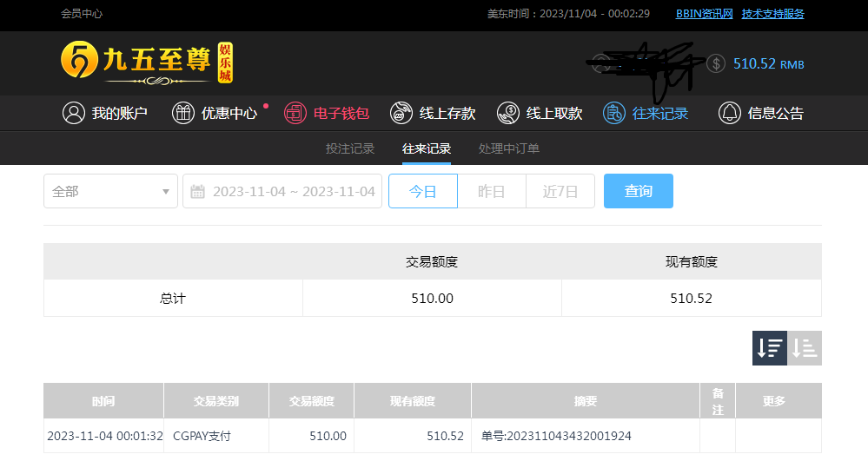This screenshot has width=868, height=461.
Task: Click order number 202311043432001924
Action: pyautogui.click(x=568, y=436)
